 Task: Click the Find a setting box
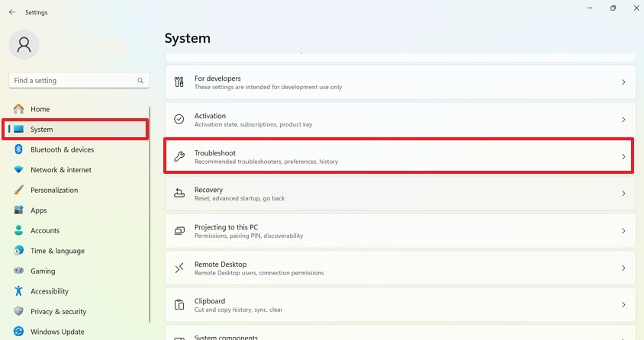click(79, 80)
